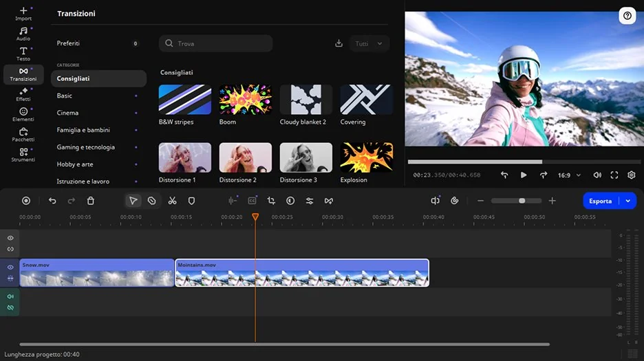
Task: Open the Strumenti tools panel
Action: point(23,155)
